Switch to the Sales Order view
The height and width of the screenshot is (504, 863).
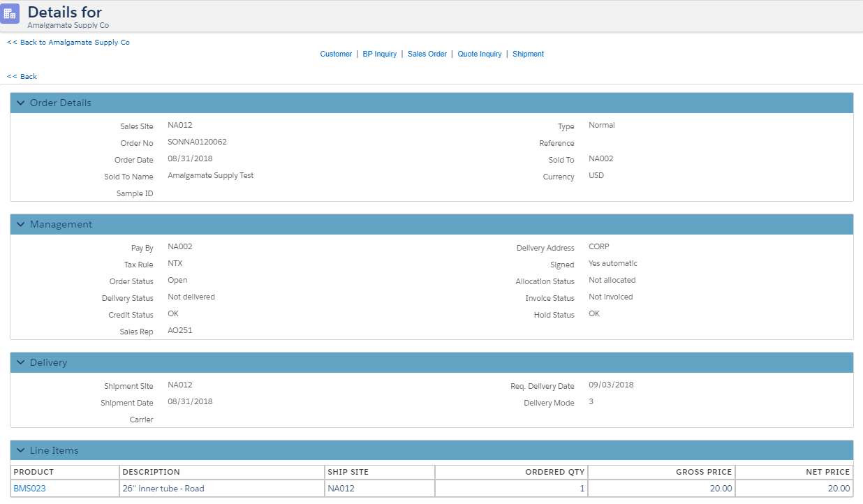coord(427,54)
